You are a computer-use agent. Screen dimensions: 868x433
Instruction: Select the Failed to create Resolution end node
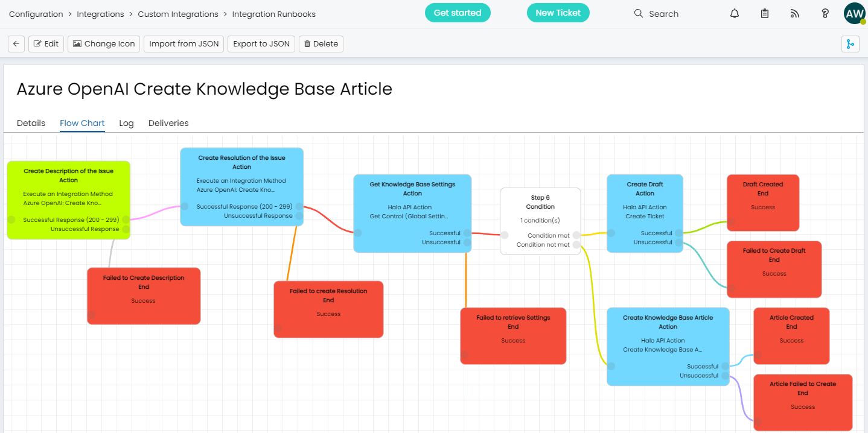pos(328,309)
